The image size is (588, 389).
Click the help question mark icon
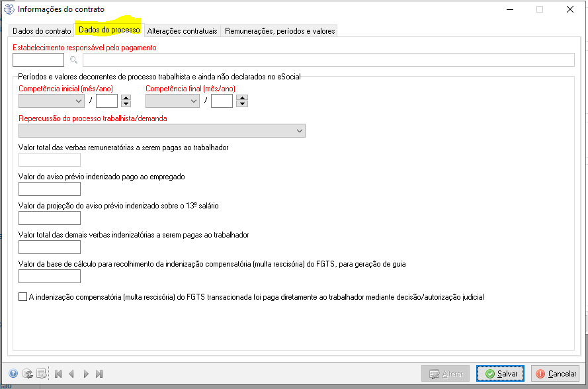pos(13,374)
